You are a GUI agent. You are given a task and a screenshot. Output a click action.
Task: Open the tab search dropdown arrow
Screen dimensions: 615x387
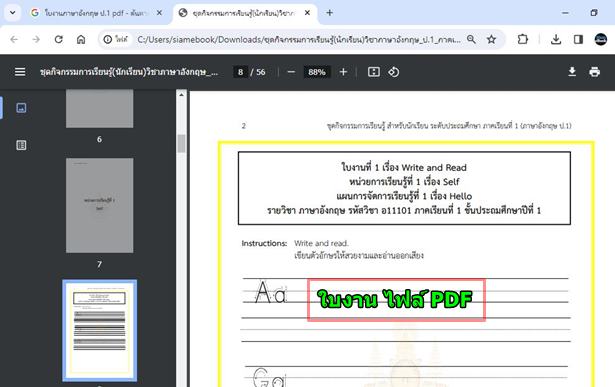(13, 13)
